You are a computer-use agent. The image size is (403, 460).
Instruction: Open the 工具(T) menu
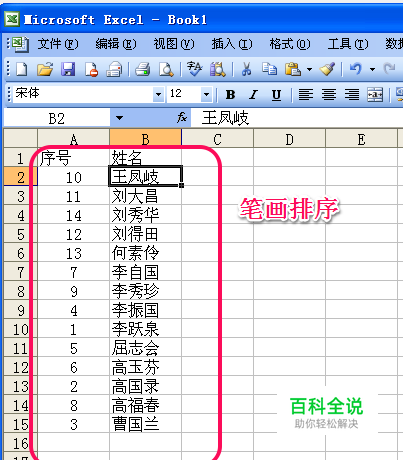348,44
